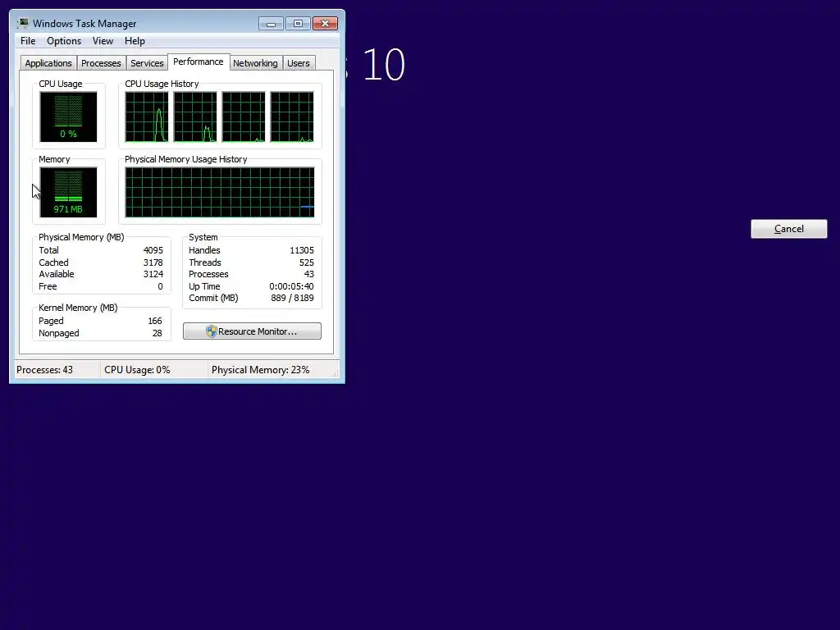Click the Processes value 43 under System

tap(308, 274)
